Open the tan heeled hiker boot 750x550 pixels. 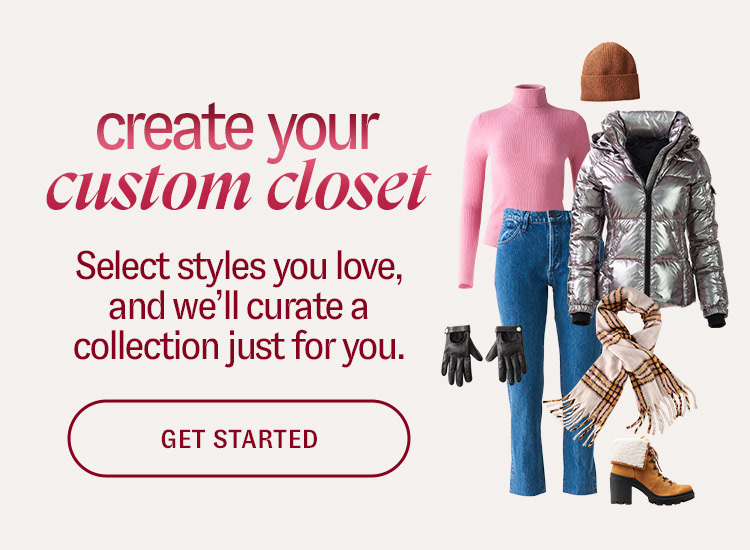click(x=651, y=471)
